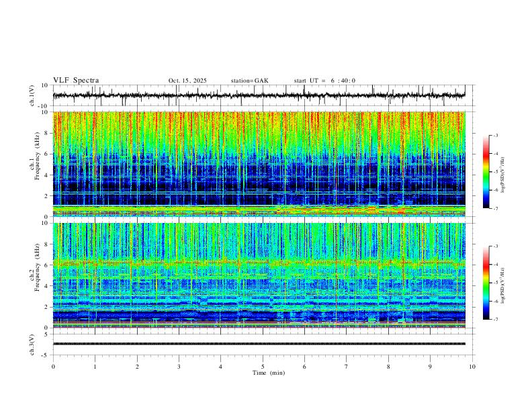Click the log(PSD) label beside ch.1 color bar
The width and height of the screenshot is (532, 411).
[x=503, y=175]
